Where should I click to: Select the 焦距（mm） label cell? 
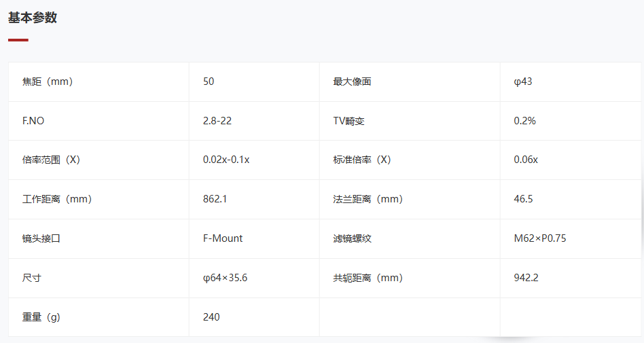pyautogui.click(x=99, y=82)
